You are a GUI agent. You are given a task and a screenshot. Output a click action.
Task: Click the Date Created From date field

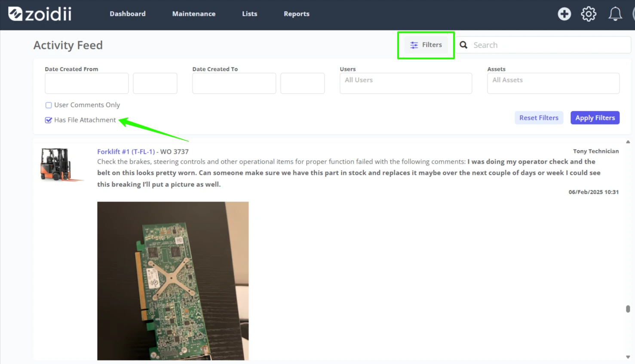tap(86, 83)
